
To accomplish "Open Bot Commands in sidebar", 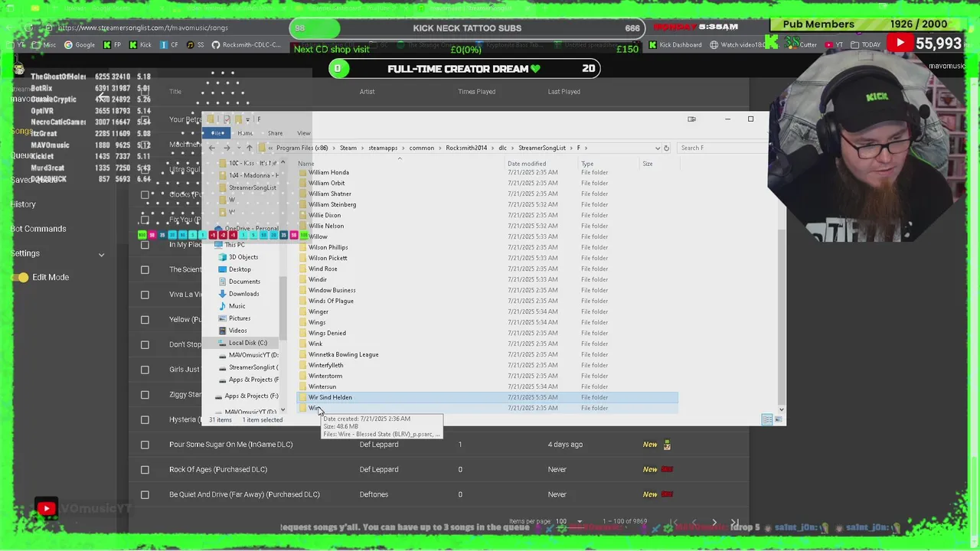I will pos(38,229).
